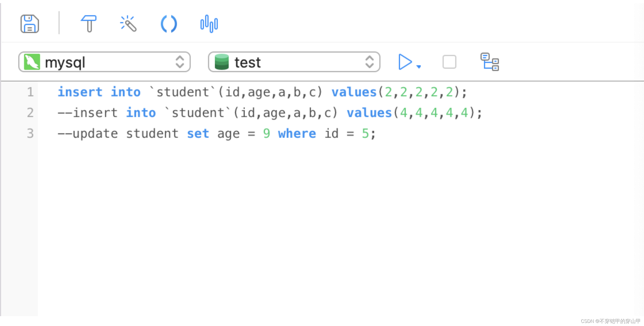Screen dimensions: 644x326
Task: Run the query with the play button
Action: click(405, 62)
